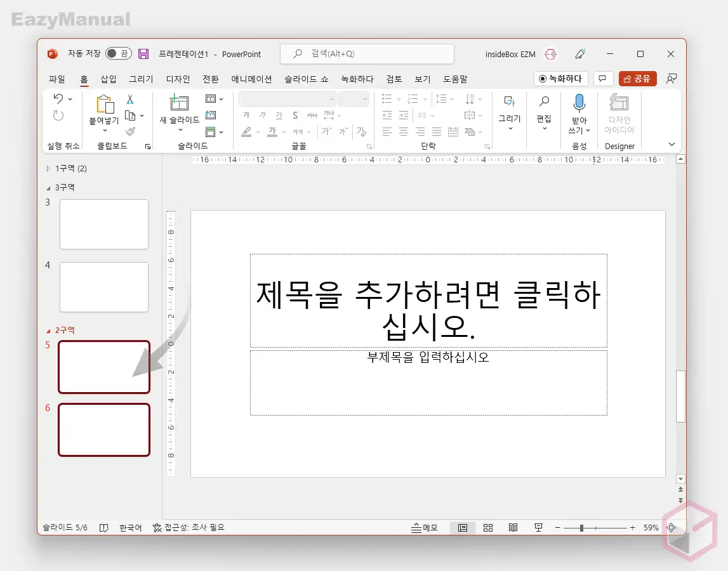Click the pen coming-soon features icon
The width and height of the screenshot is (728, 571).
(580, 54)
